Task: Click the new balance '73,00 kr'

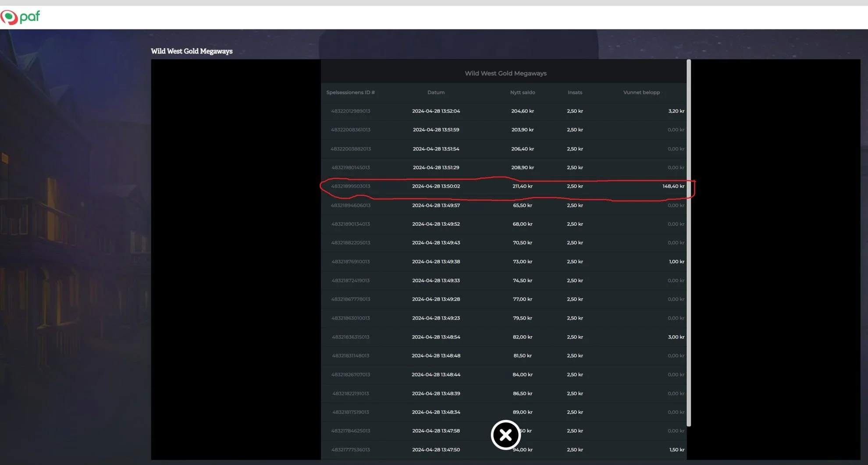Action: pyautogui.click(x=523, y=262)
